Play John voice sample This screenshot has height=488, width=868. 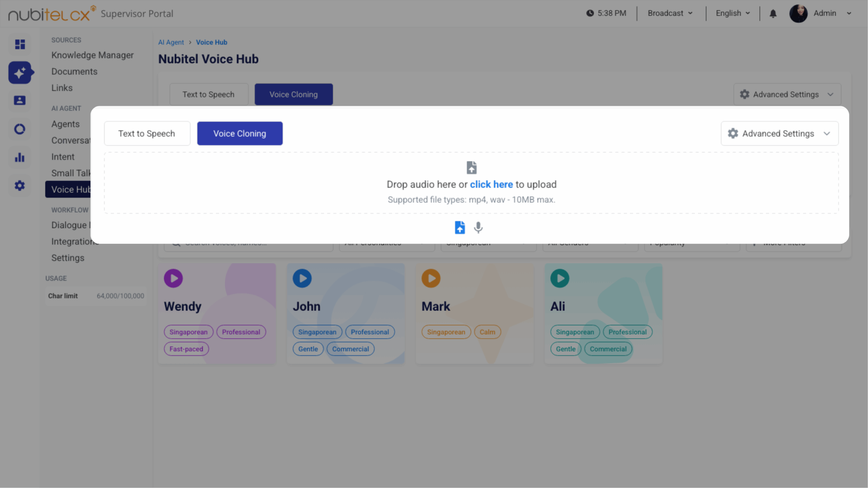coord(302,278)
